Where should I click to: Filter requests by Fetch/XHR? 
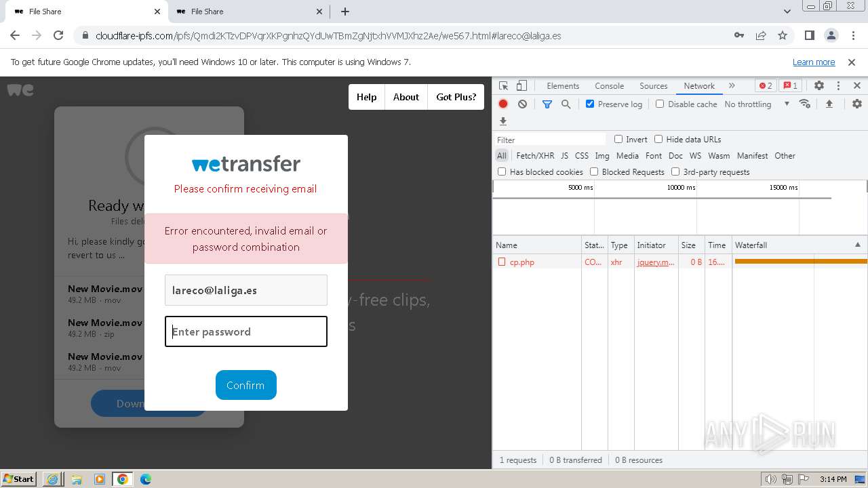point(535,156)
